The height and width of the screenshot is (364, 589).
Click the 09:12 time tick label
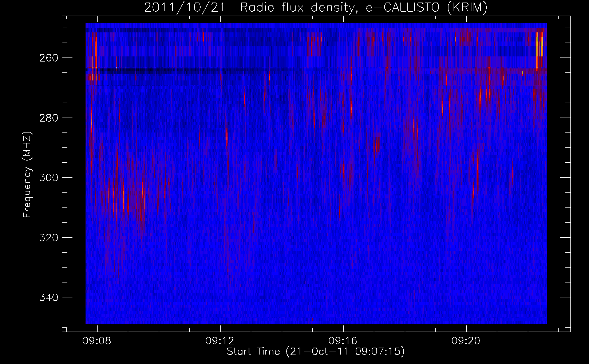tap(220, 341)
